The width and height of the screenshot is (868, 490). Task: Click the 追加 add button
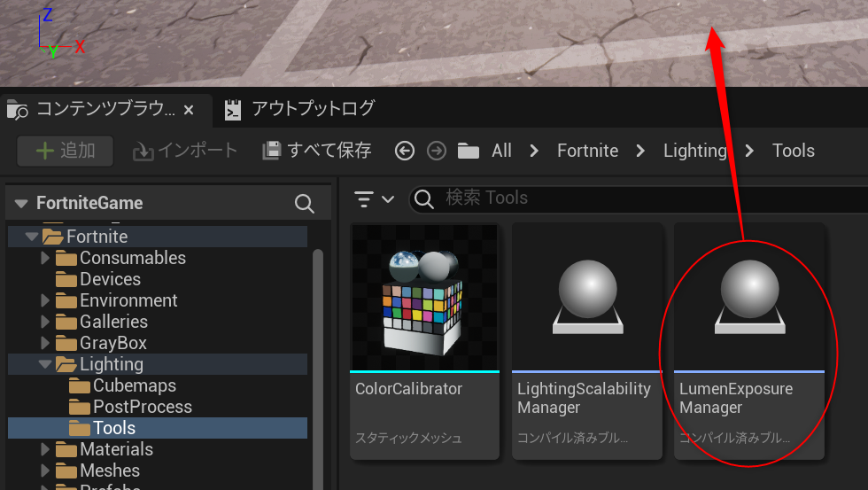[x=66, y=151]
